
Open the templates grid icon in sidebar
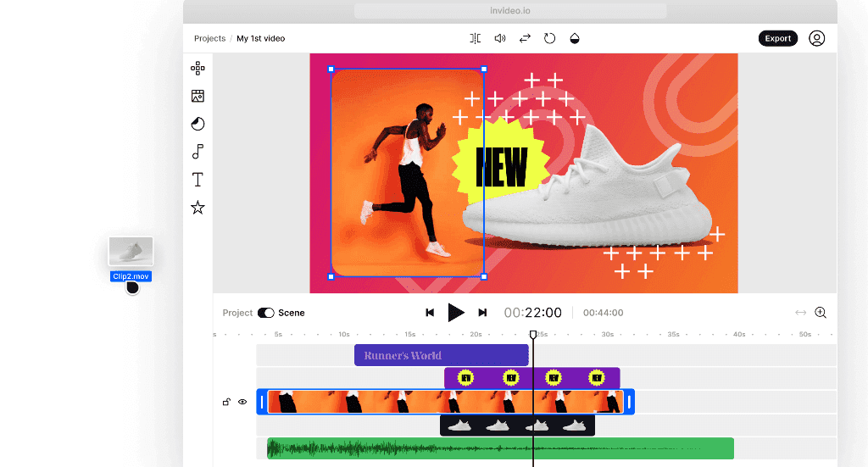coord(198,68)
